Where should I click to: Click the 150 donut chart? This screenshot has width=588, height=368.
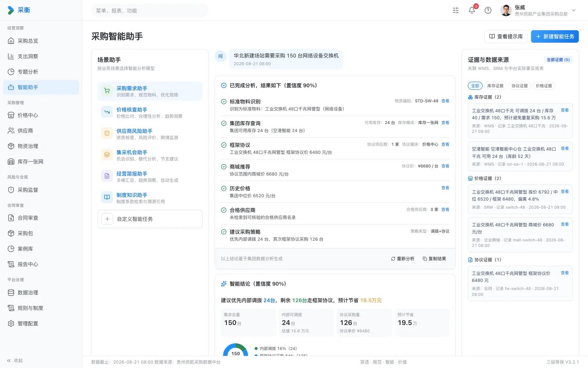click(x=236, y=350)
